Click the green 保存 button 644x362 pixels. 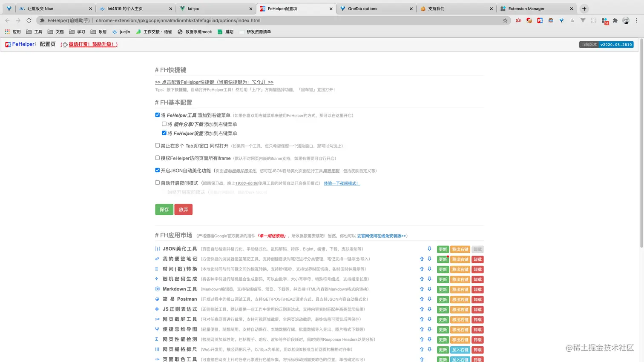(164, 209)
